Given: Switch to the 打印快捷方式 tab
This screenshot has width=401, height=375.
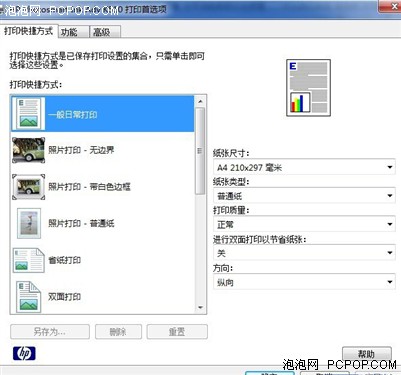Looking at the screenshot, I should [29, 31].
